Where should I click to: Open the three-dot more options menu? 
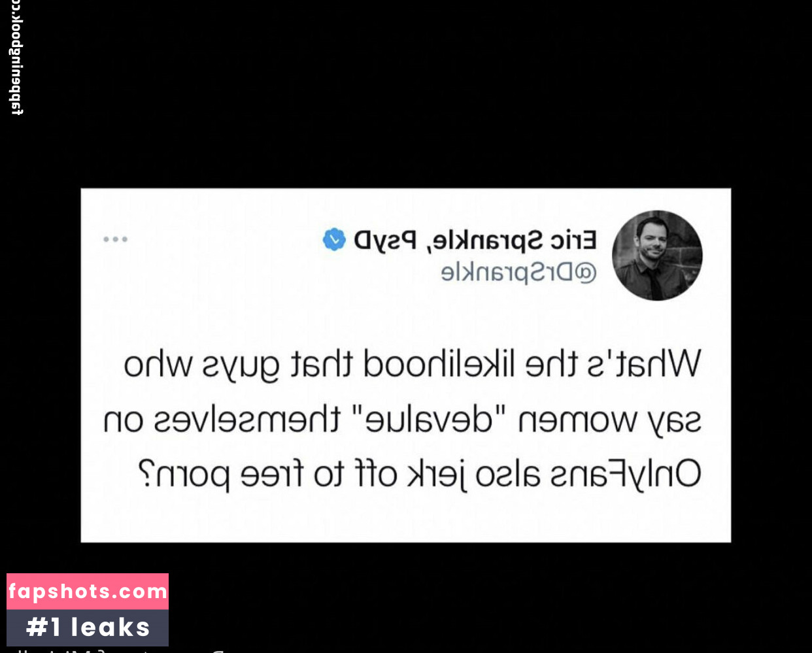tap(116, 239)
